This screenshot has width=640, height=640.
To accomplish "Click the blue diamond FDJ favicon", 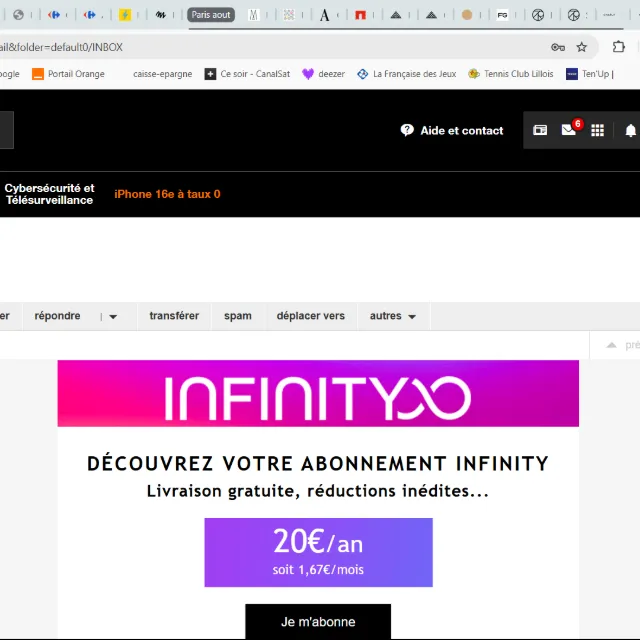I will pyautogui.click(x=362, y=74).
